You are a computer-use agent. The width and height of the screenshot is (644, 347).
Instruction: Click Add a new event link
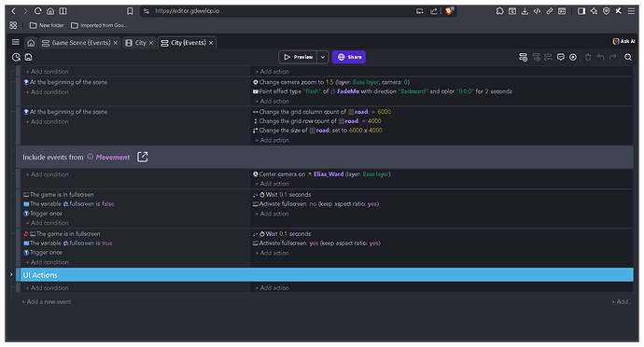click(47, 302)
